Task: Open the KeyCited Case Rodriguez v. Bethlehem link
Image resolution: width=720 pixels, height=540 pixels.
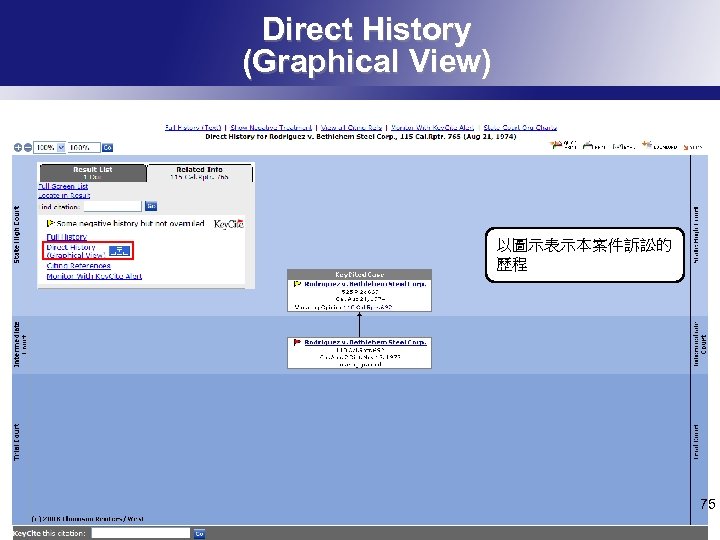Action: pos(365,284)
